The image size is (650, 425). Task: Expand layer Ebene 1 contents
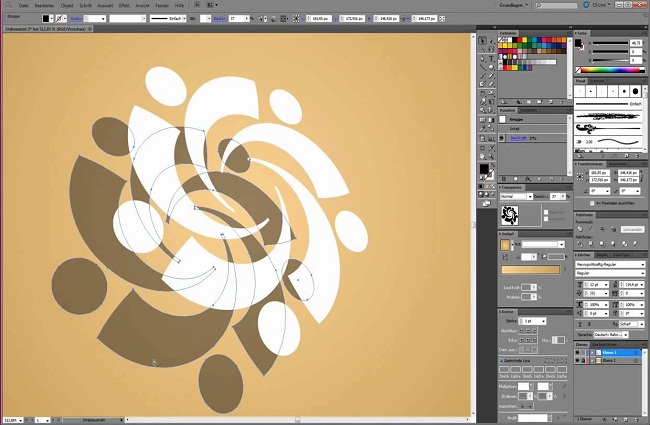592,352
